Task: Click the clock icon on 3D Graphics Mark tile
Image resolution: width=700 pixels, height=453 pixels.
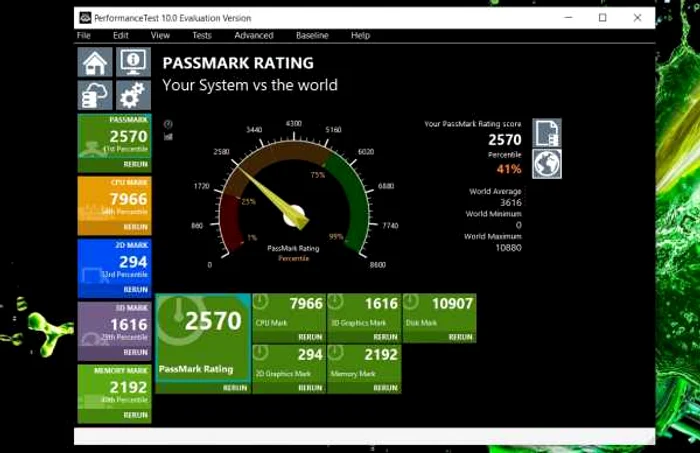Action: [x=335, y=302]
